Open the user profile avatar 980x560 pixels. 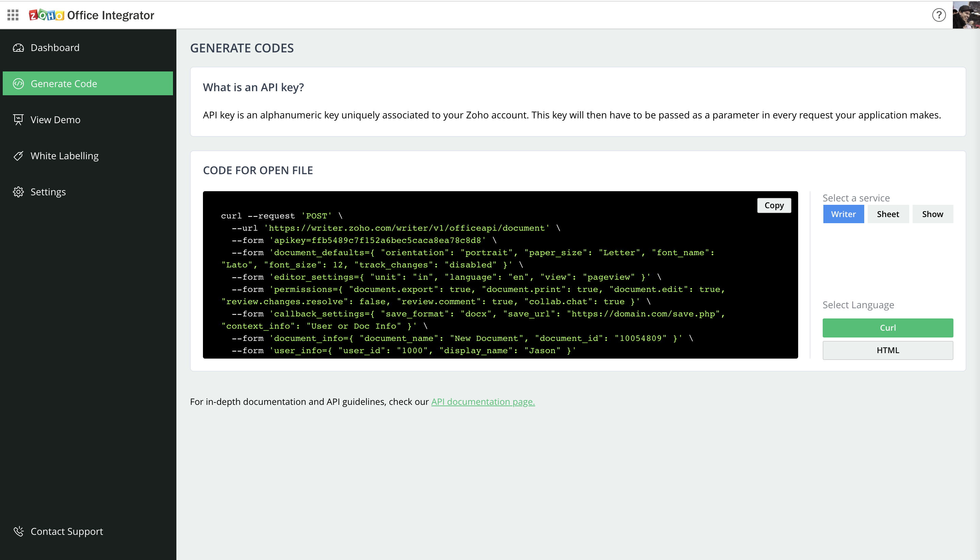coord(966,15)
